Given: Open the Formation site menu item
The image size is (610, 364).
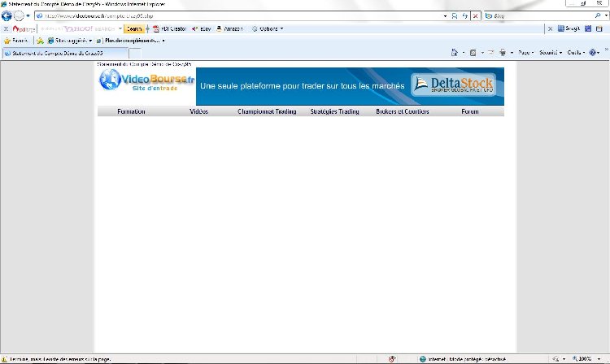Looking at the screenshot, I should pos(131,111).
